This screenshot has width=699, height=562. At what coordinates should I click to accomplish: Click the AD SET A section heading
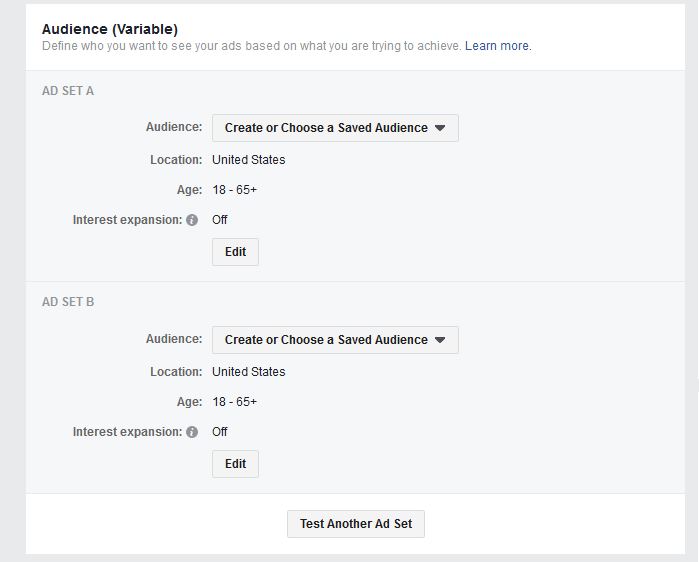coord(68,91)
